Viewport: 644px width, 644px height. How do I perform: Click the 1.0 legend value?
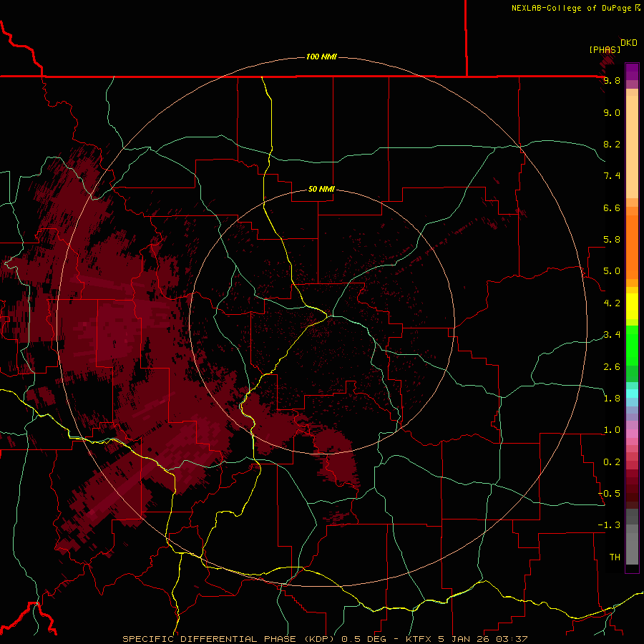point(612,430)
